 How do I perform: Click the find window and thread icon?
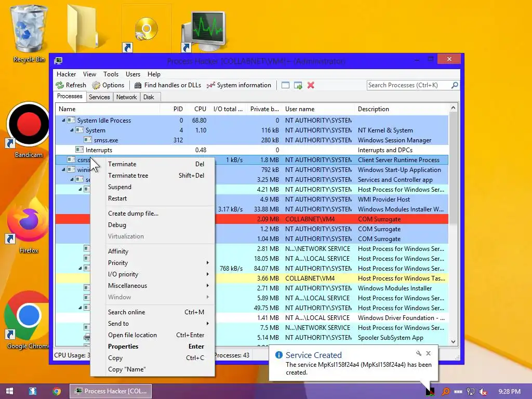tap(298, 85)
